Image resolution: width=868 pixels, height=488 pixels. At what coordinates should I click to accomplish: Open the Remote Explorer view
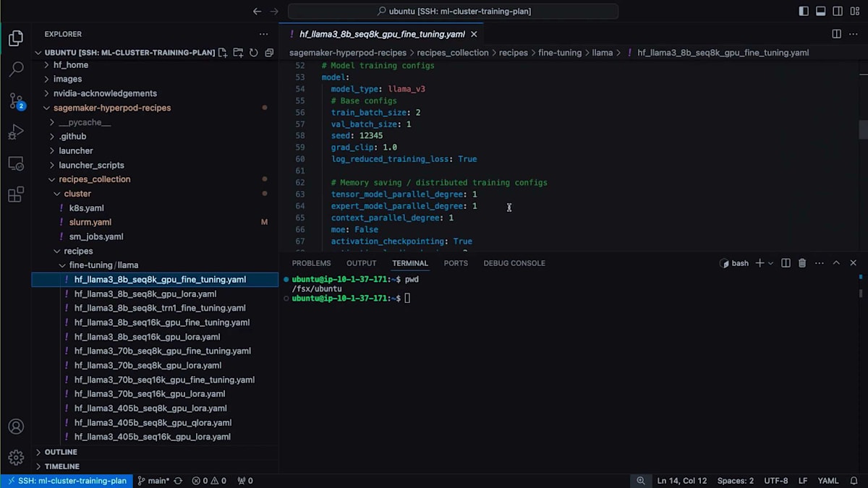16,163
